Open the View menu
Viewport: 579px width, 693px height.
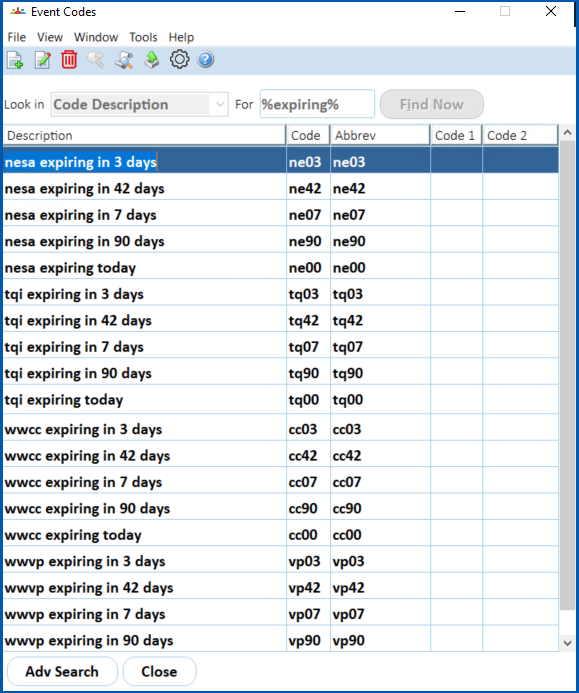50,37
